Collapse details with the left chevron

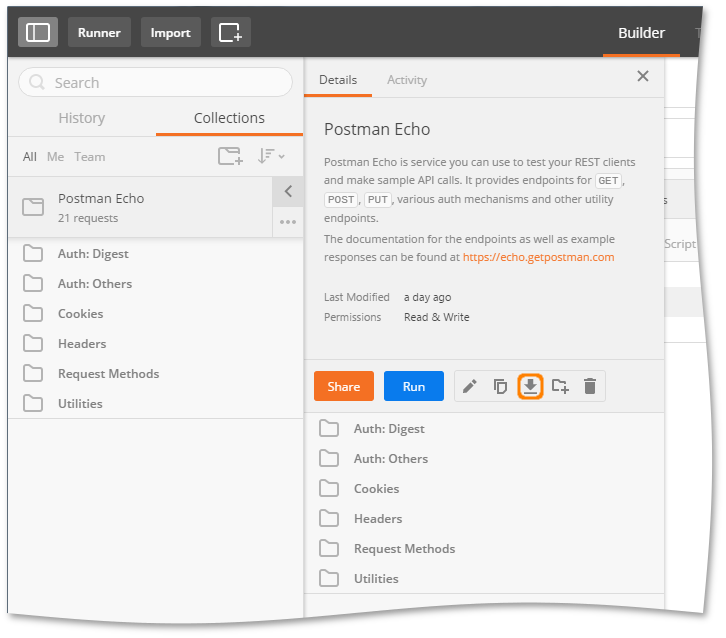288,191
